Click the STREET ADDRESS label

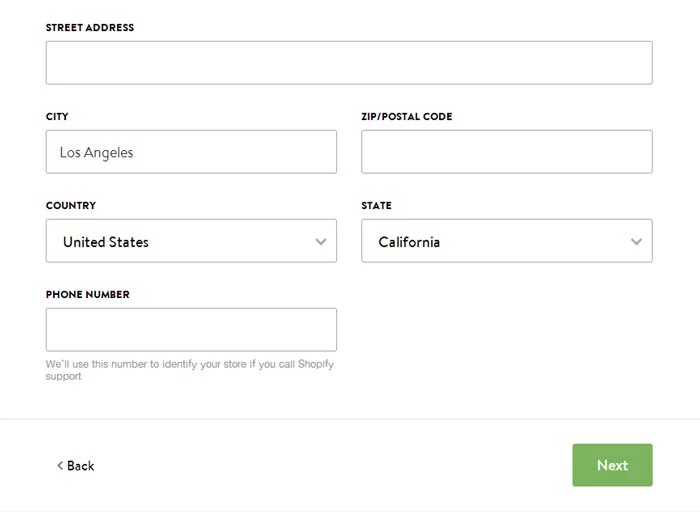[x=90, y=28]
